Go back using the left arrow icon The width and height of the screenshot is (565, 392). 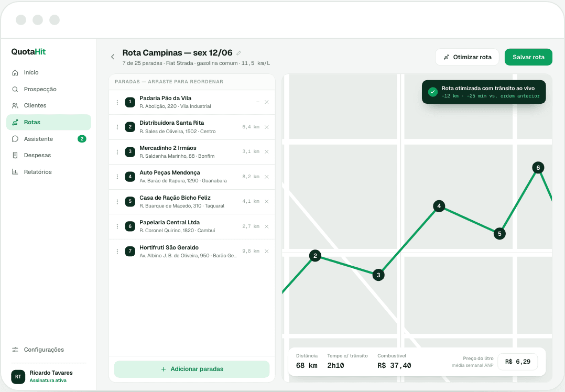pos(112,57)
